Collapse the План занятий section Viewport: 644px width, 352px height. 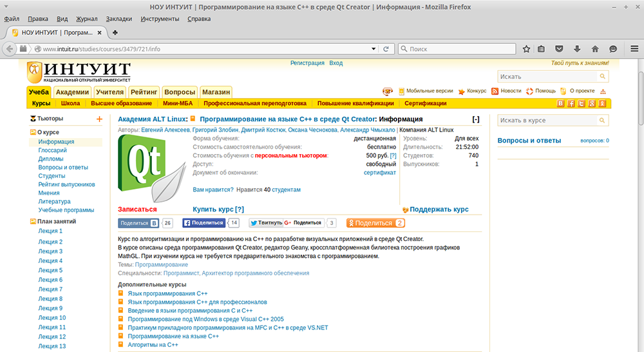(33, 221)
